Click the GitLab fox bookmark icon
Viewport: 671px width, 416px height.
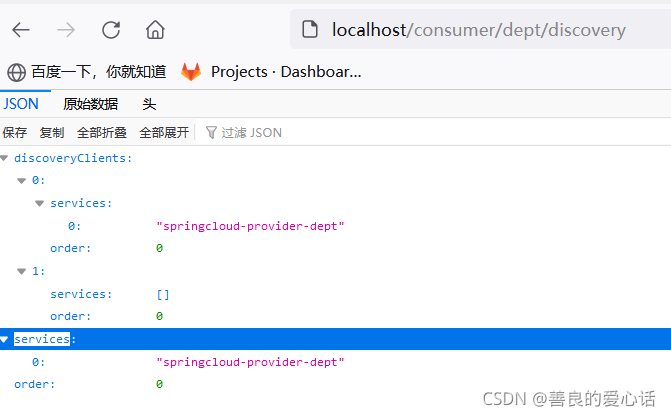[191, 72]
